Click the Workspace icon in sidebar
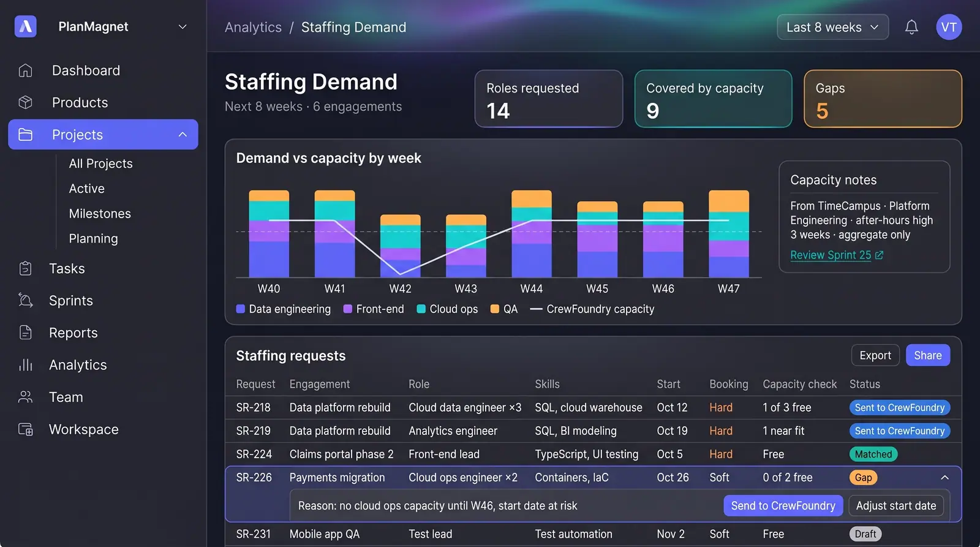980x547 pixels. click(x=25, y=429)
